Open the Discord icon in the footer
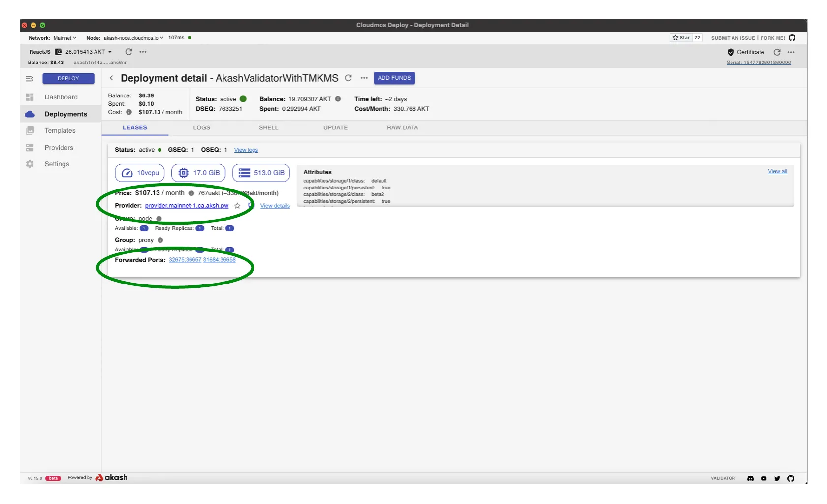The height and width of the screenshot is (504, 827). coord(750,478)
